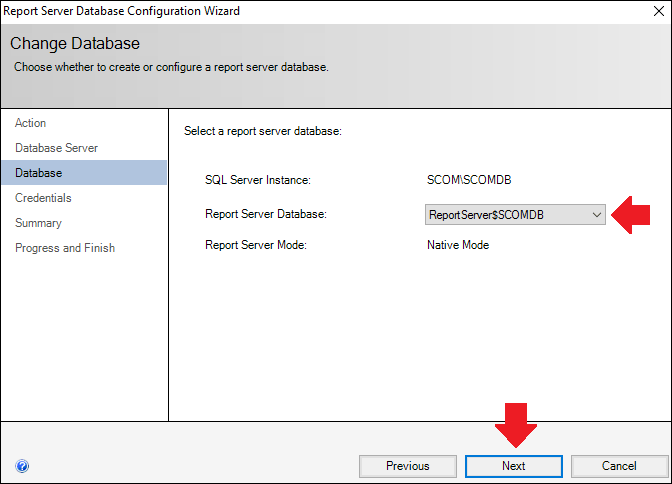This screenshot has width=672, height=484.
Task: Click the SCOM\SCOMDB instance value
Action: (x=469, y=180)
